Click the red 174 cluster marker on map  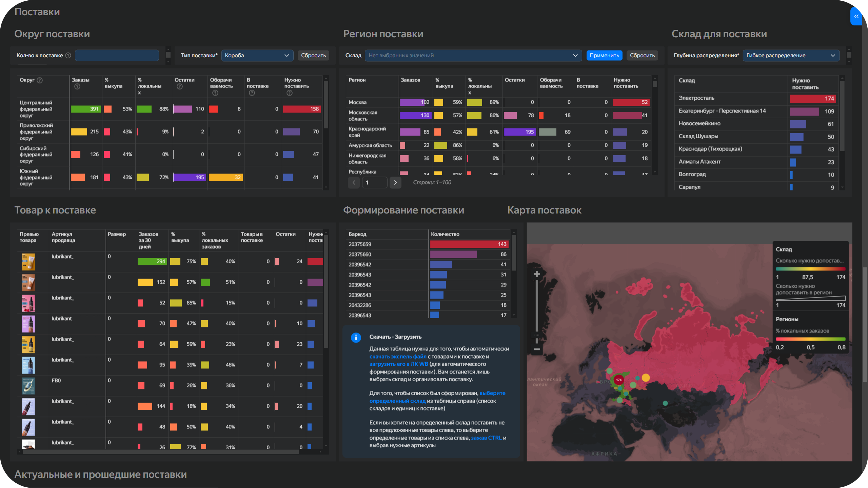coord(619,380)
